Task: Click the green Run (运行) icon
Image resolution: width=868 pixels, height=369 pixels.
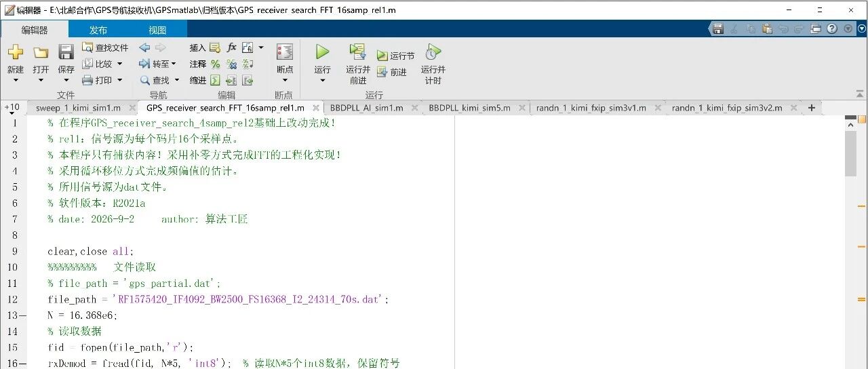Action: coord(322,52)
